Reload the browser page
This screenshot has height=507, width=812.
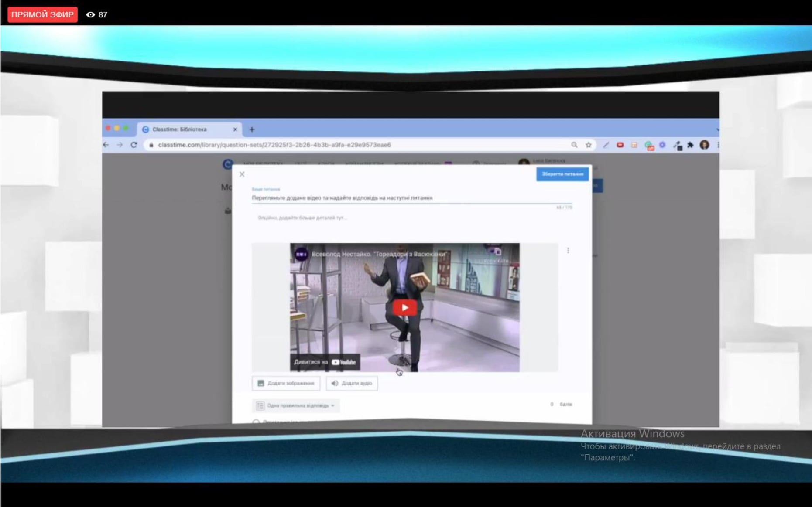[134, 145]
